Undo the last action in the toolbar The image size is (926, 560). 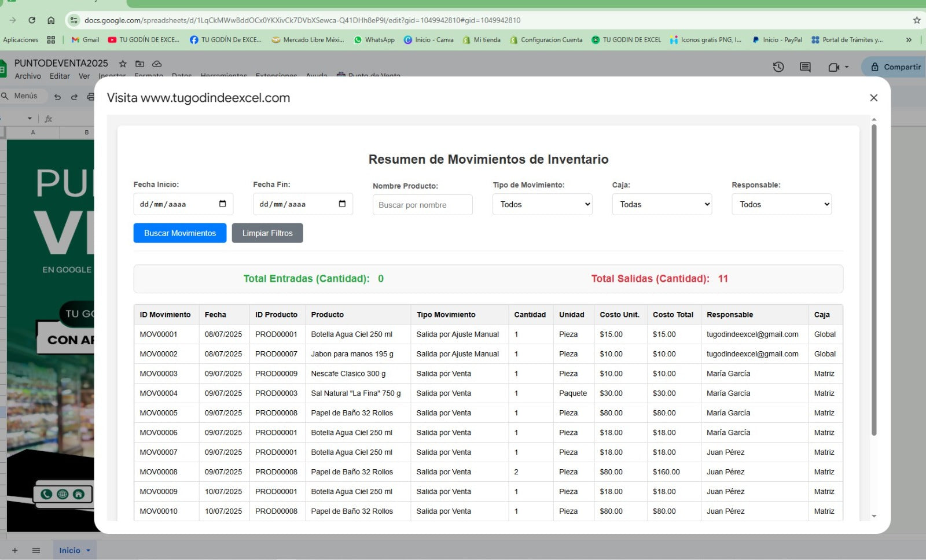[x=57, y=97]
